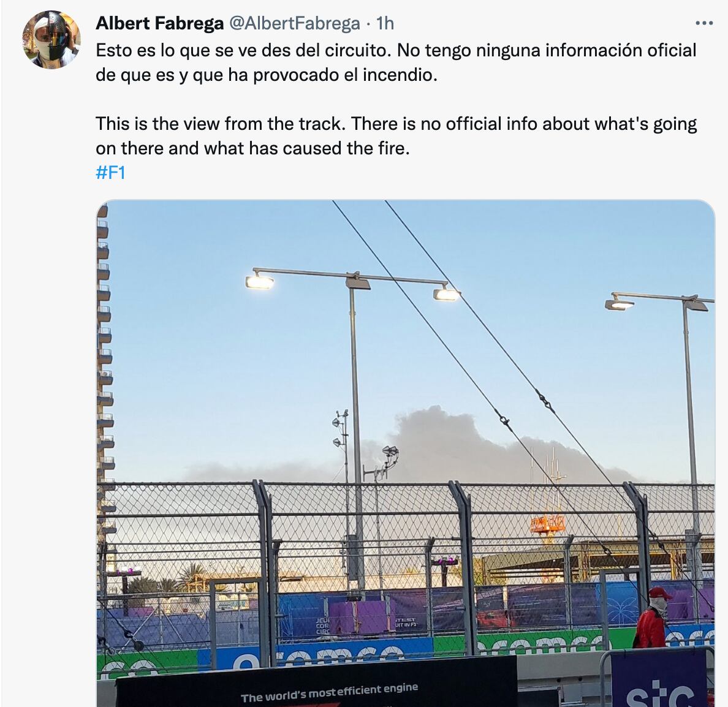The width and height of the screenshot is (728, 707).
Task: Open the @AlbertFabrega handle link
Action: tap(295, 23)
